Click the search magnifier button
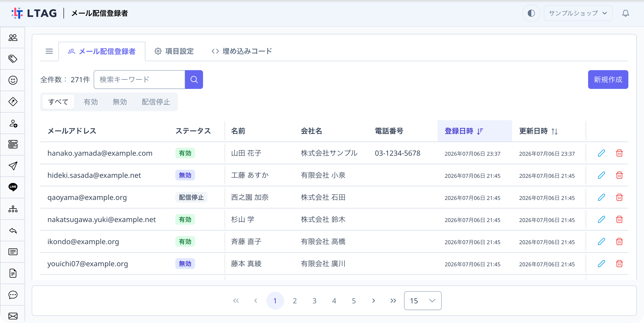This screenshot has width=644, height=323. [194, 80]
